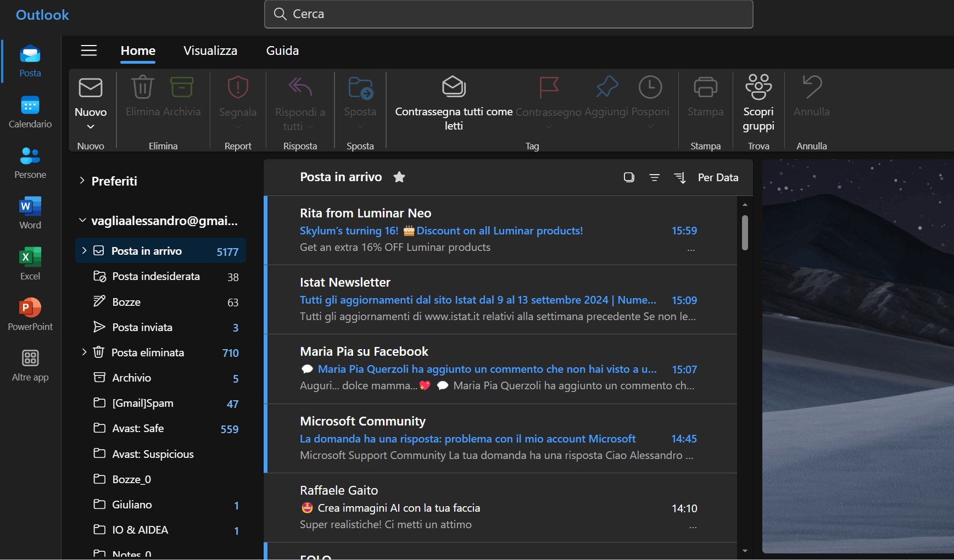Launch Word from the app rail

tap(30, 206)
